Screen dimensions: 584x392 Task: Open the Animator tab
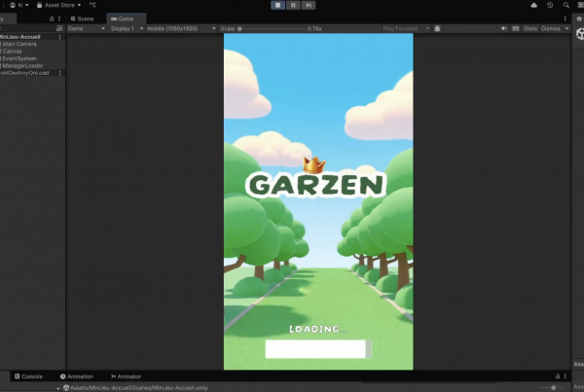pyautogui.click(x=128, y=375)
